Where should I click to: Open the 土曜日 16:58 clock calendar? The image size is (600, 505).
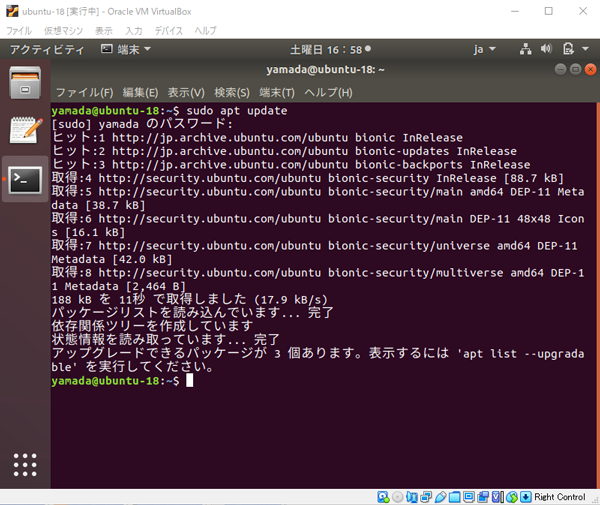coord(330,49)
